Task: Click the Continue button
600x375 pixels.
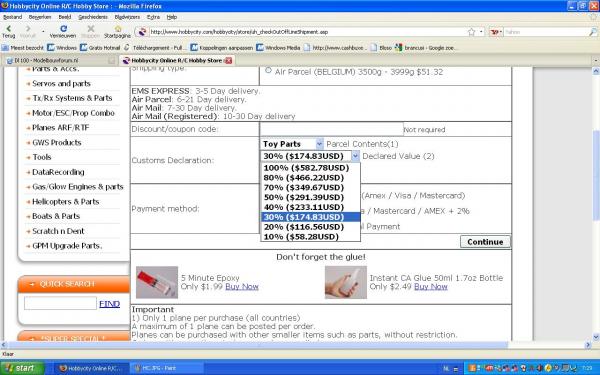Action: [485, 242]
